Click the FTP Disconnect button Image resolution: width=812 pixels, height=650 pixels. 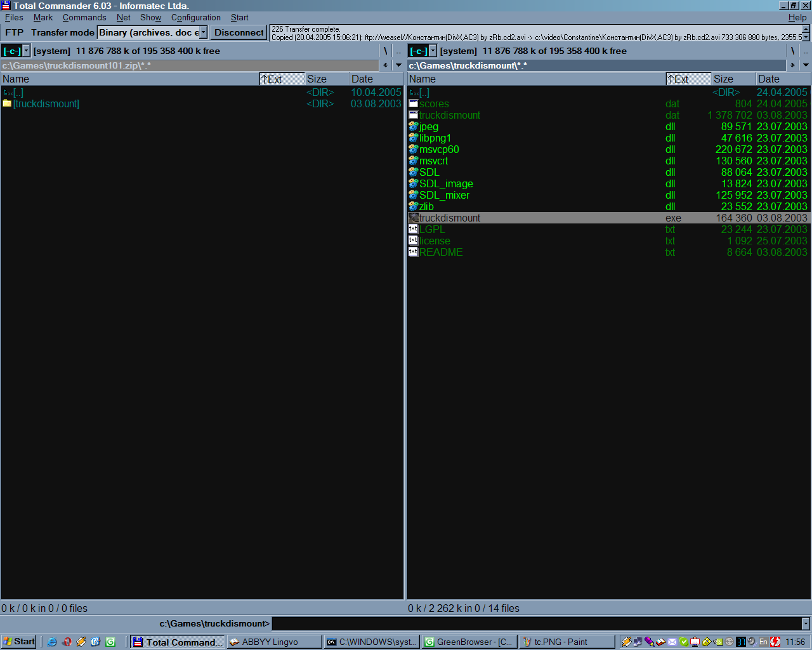239,32
